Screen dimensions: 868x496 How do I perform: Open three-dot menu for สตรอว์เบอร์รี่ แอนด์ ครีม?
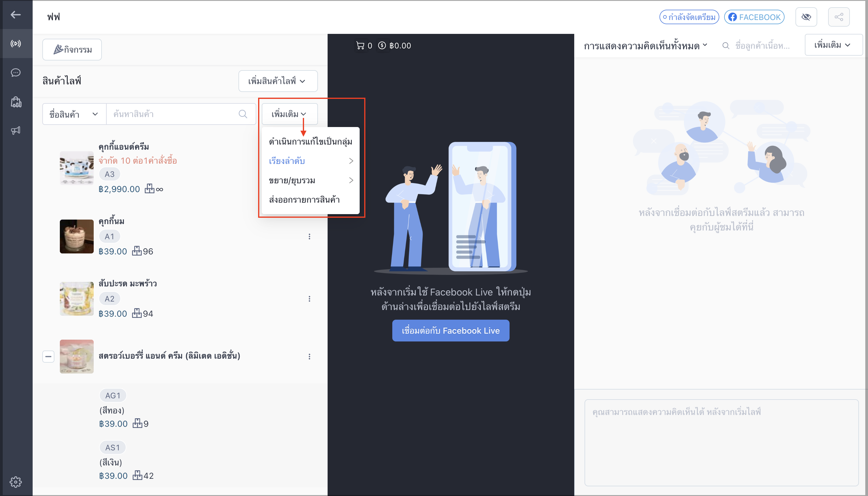[x=309, y=356]
